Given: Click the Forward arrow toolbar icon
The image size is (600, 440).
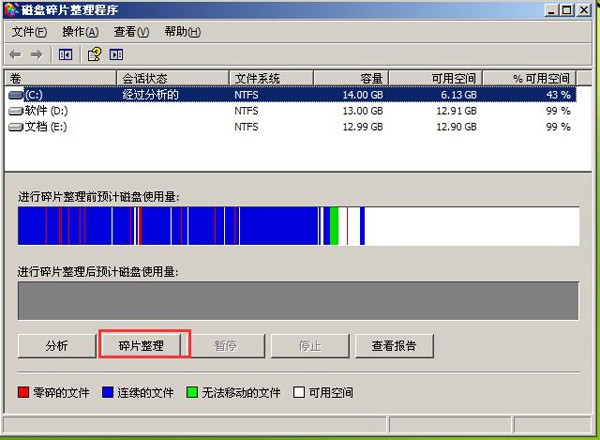Looking at the screenshot, I should point(37,55).
